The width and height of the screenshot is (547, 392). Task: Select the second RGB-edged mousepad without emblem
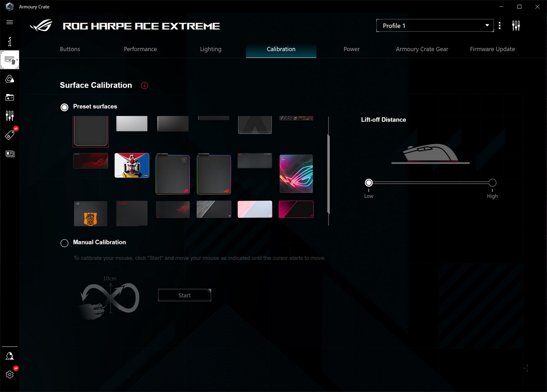(214, 174)
